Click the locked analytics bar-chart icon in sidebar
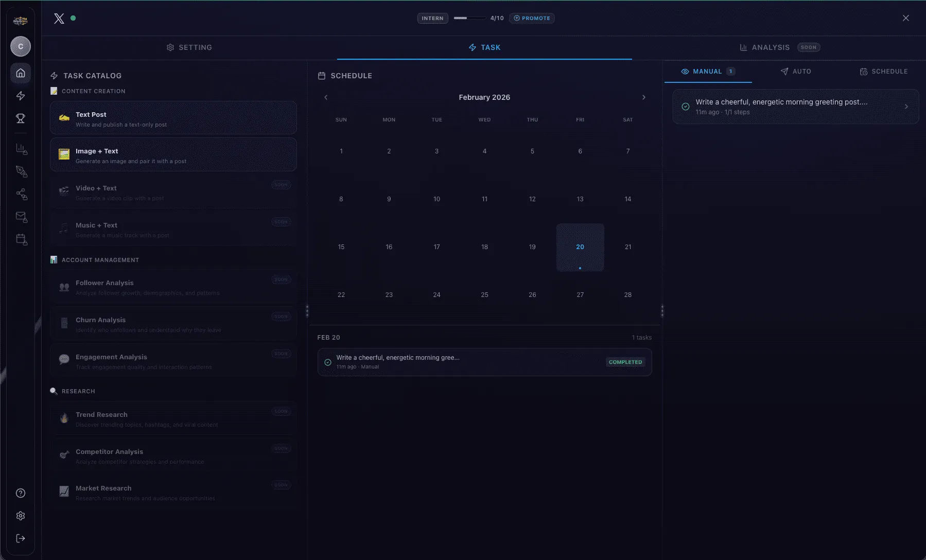 pyautogui.click(x=21, y=149)
